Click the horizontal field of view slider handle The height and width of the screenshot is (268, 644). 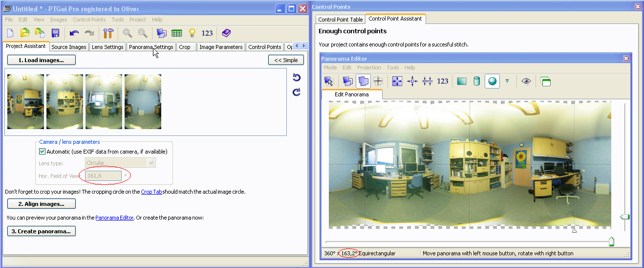tap(611, 241)
